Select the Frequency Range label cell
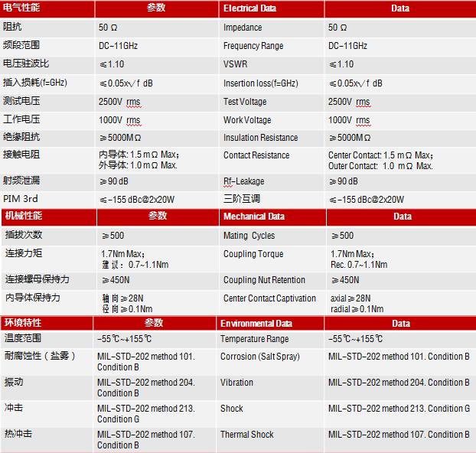476x453 pixels. tap(253, 46)
